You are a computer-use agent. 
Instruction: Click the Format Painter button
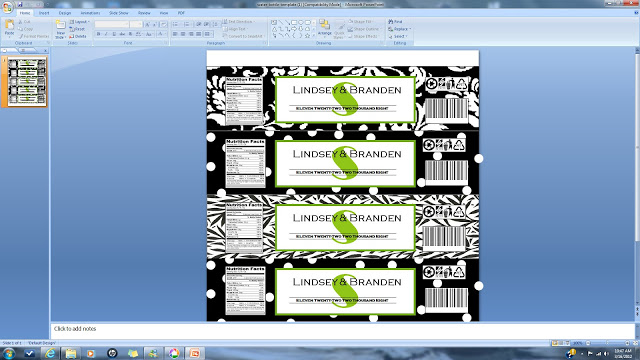[x=34, y=36]
